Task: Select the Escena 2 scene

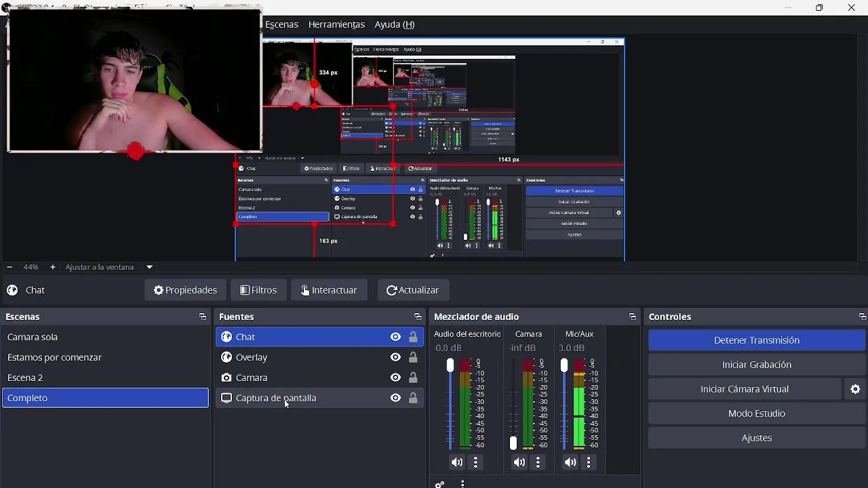Action: tap(106, 378)
